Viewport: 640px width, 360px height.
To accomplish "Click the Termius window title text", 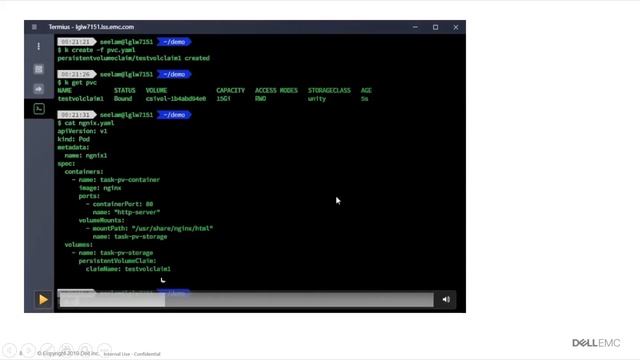I will (91, 27).
